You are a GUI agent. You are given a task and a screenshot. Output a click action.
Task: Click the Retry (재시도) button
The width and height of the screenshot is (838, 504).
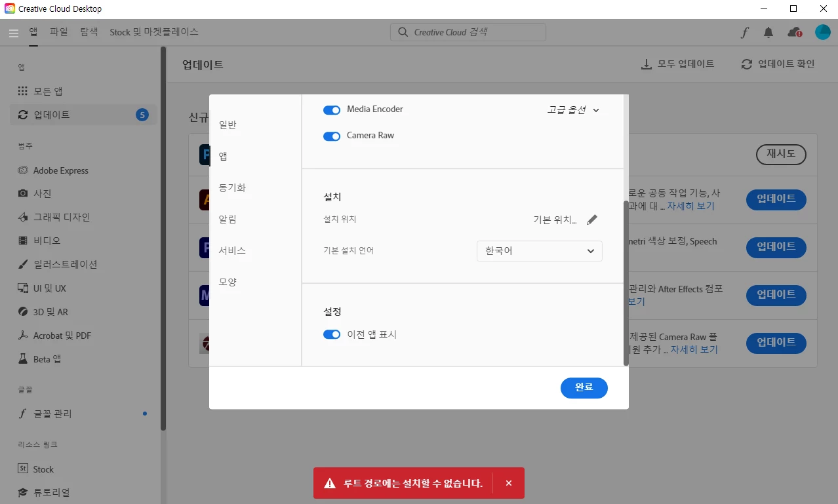coord(781,154)
